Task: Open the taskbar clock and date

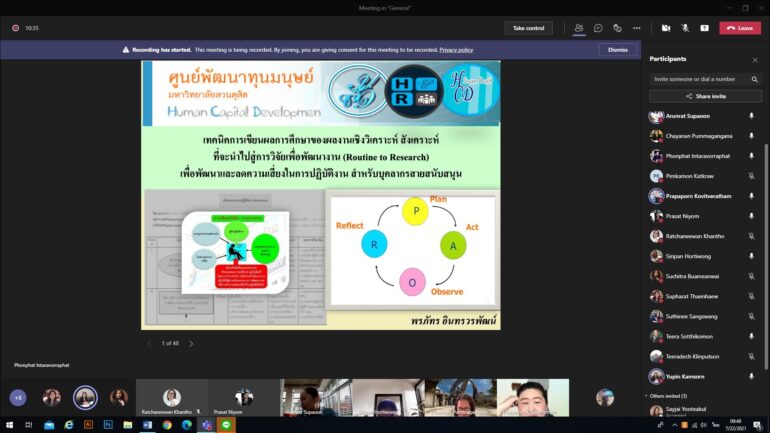Action: click(736, 425)
